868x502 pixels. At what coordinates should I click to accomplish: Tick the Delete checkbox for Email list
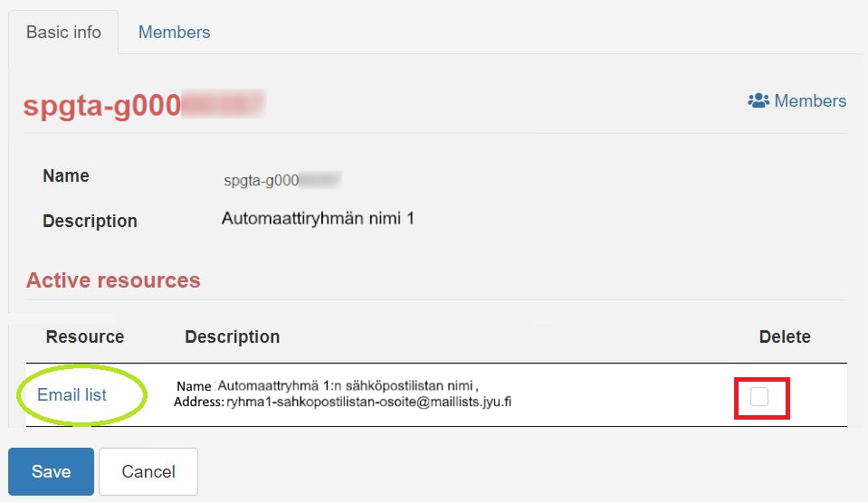point(759,396)
